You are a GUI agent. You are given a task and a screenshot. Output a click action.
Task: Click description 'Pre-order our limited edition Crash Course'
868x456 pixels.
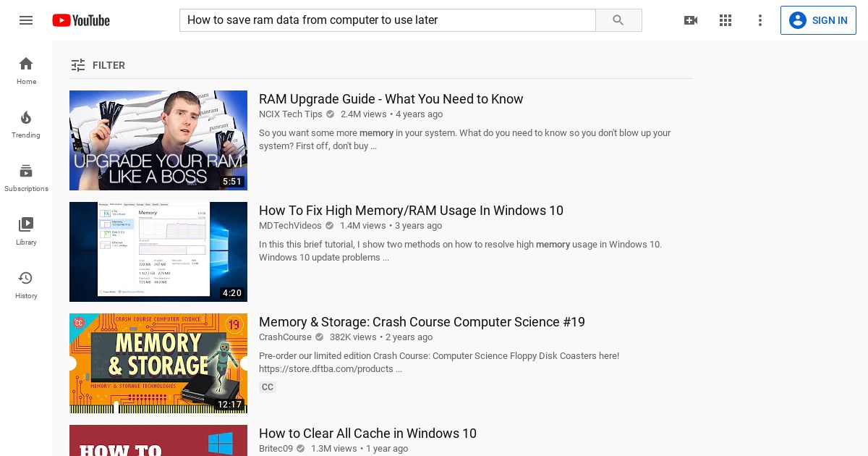pyautogui.click(x=439, y=363)
